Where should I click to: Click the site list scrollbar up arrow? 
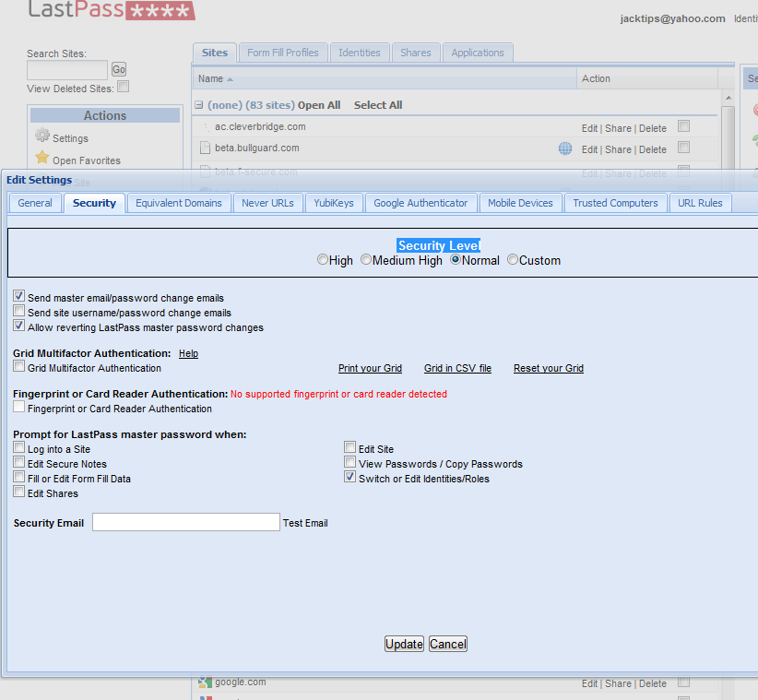728,98
